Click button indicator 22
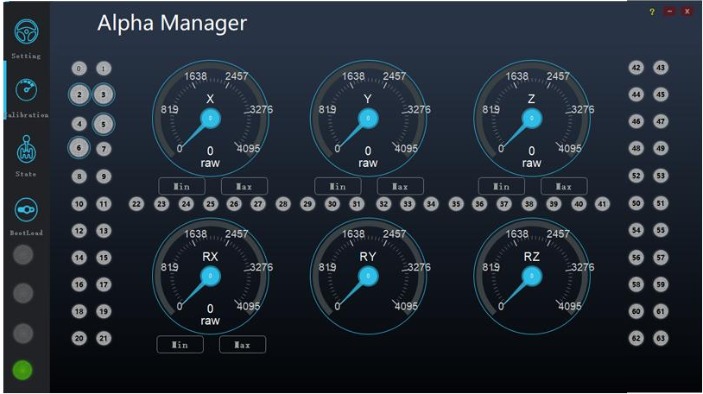This screenshot has height=394, width=703. (x=136, y=204)
